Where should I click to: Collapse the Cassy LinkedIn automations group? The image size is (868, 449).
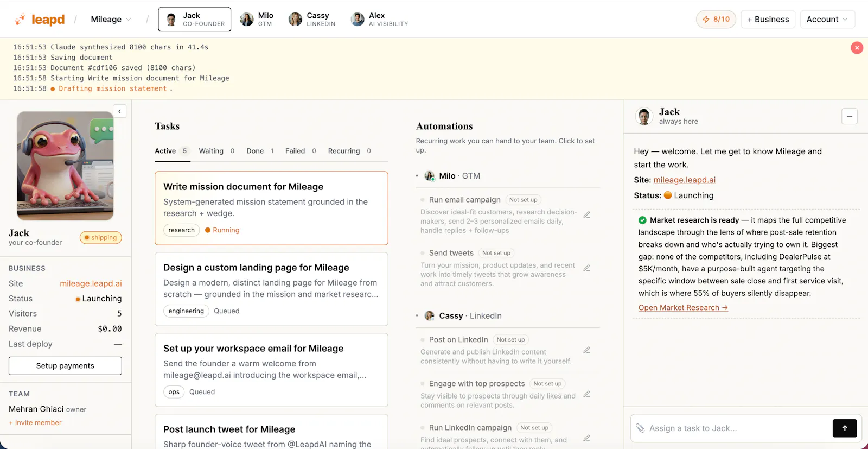point(417,316)
